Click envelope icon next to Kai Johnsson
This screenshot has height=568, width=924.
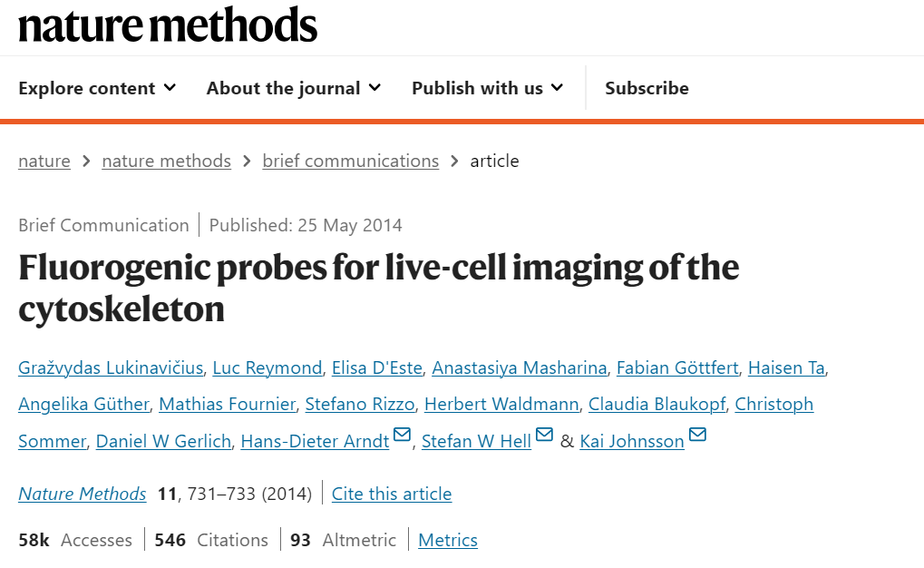coord(697,436)
